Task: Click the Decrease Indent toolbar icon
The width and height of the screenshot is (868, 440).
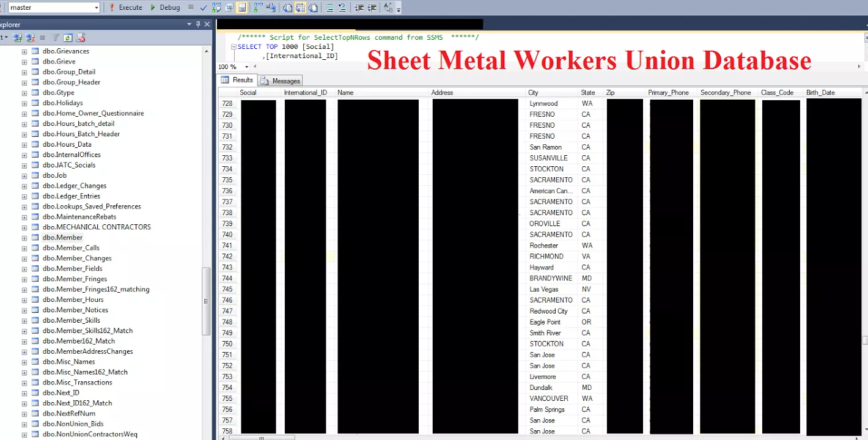Action: (358, 7)
